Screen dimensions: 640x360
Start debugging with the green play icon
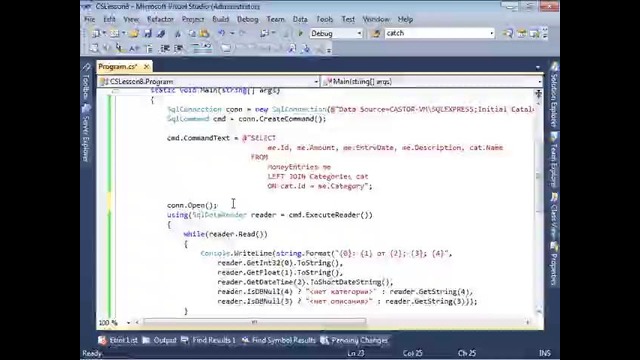[300, 33]
